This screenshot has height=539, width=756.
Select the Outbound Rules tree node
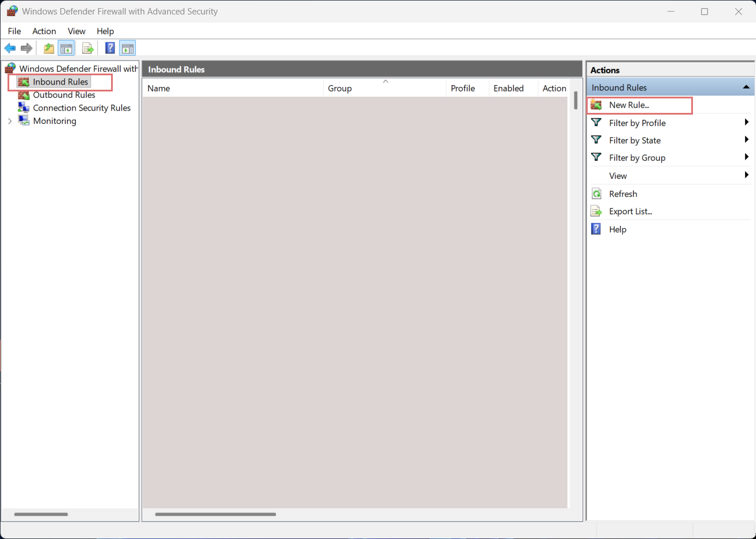pyautogui.click(x=64, y=95)
